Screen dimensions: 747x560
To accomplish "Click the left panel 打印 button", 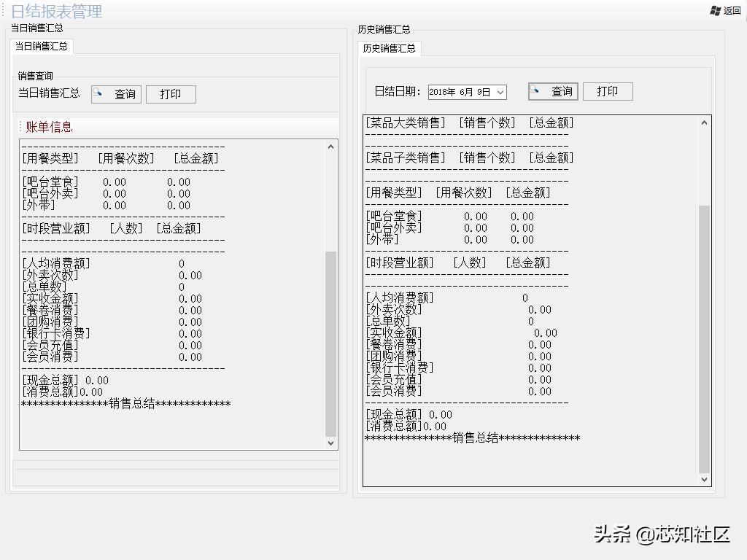I will (x=171, y=93).
